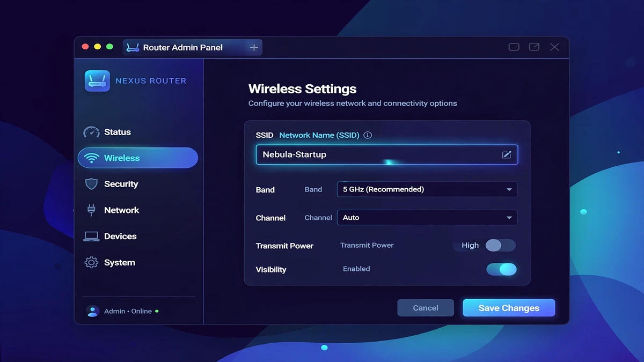Click the yellow minimize traffic light
The height and width of the screenshot is (362, 644).
(97, 47)
